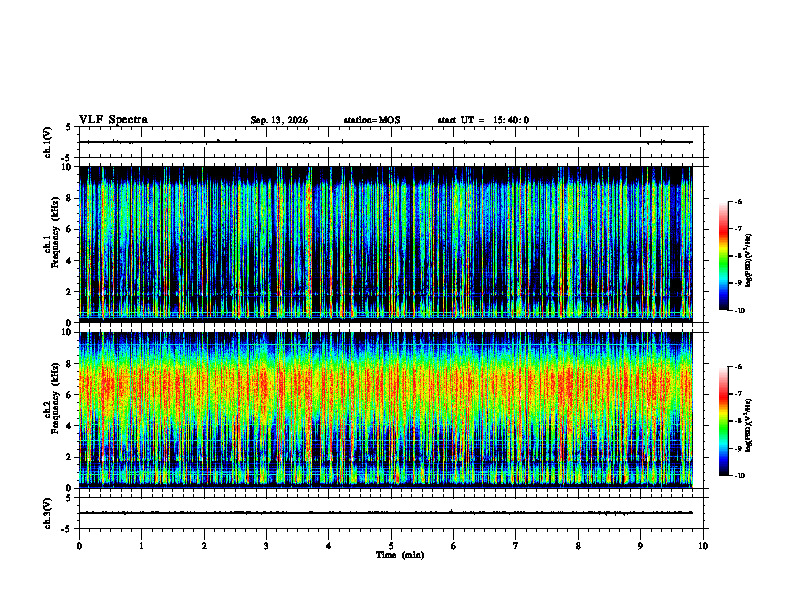The height and width of the screenshot is (612, 792).
Task: Click the Sep. 13, 2026 date label
Action: 279,120
